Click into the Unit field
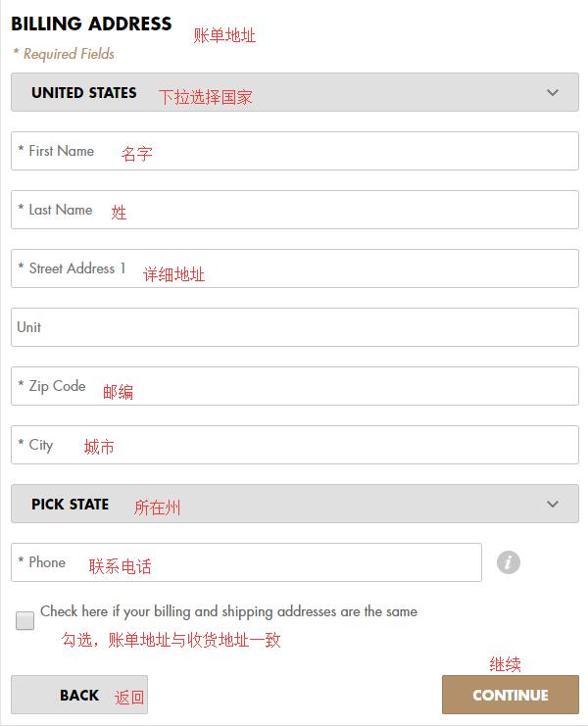The width and height of the screenshot is (588, 726). (x=294, y=327)
